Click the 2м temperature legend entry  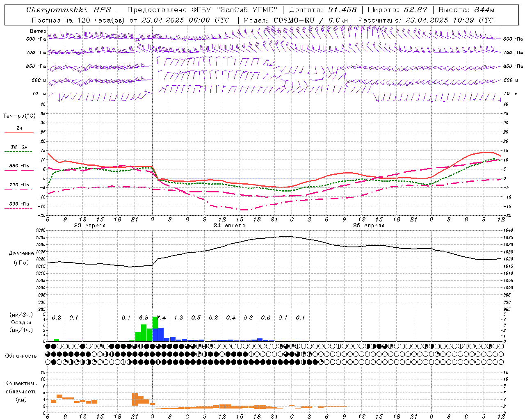point(19,128)
